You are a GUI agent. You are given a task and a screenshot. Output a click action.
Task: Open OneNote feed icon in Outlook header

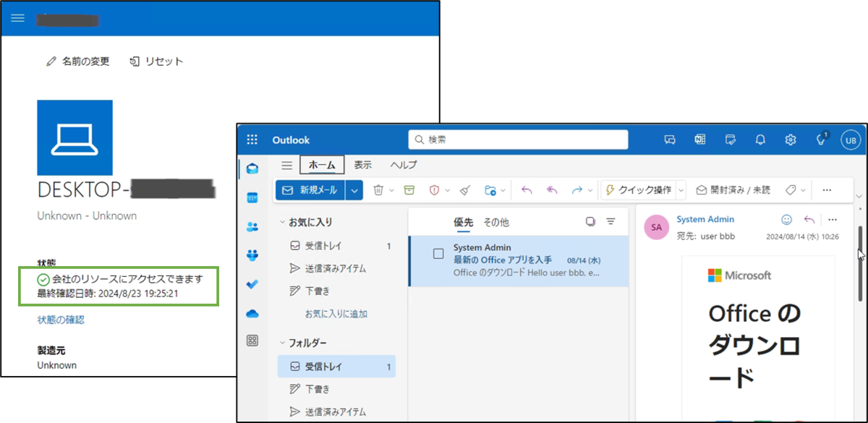(x=700, y=140)
